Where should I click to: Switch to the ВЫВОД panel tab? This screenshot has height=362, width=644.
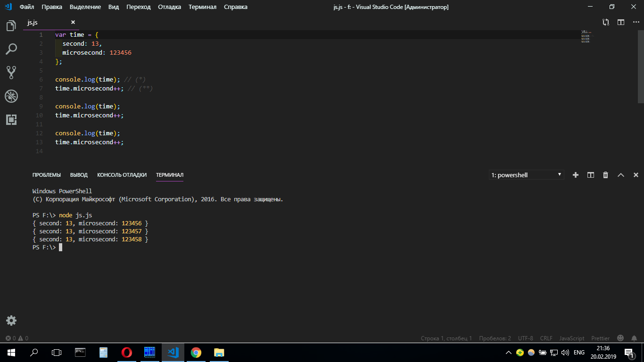[79, 175]
